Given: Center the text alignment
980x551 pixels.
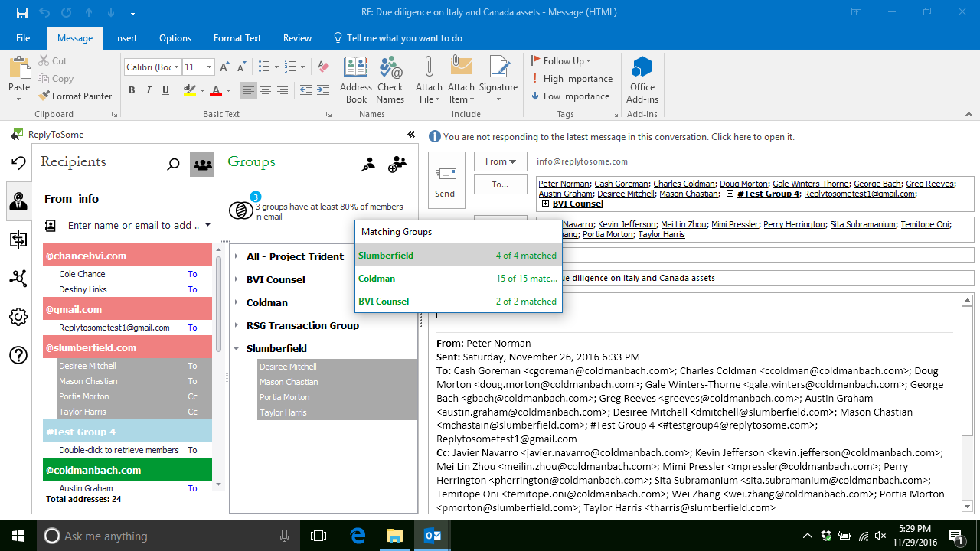Looking at the screenshot, I should [x=266, y=90].
